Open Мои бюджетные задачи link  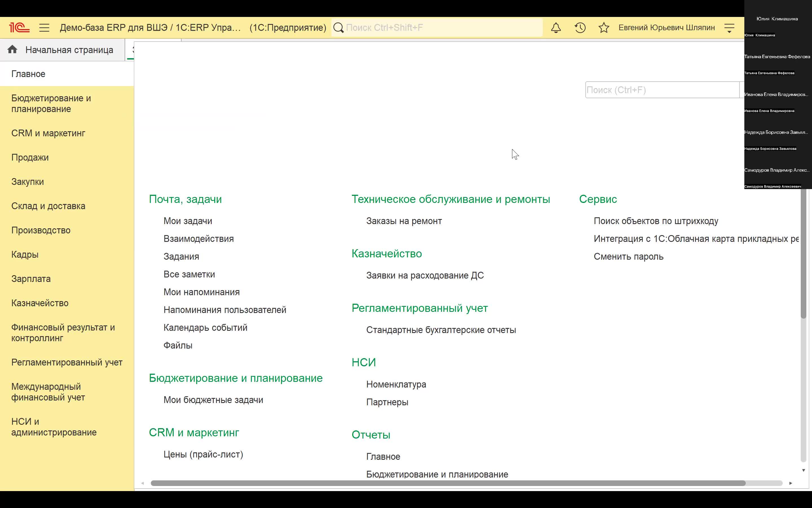(213, 400)
